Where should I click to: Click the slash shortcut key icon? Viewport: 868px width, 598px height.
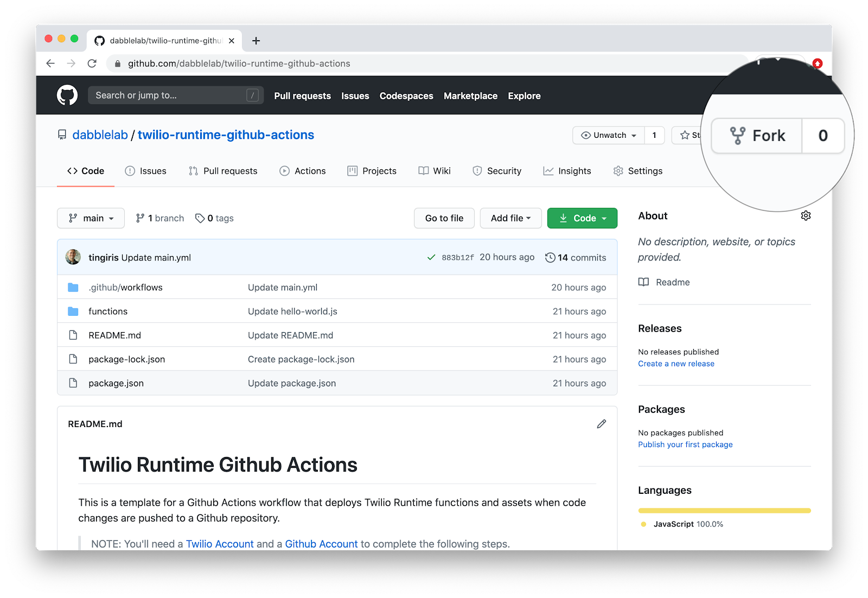pyautogui.click(x=252, y=95)
